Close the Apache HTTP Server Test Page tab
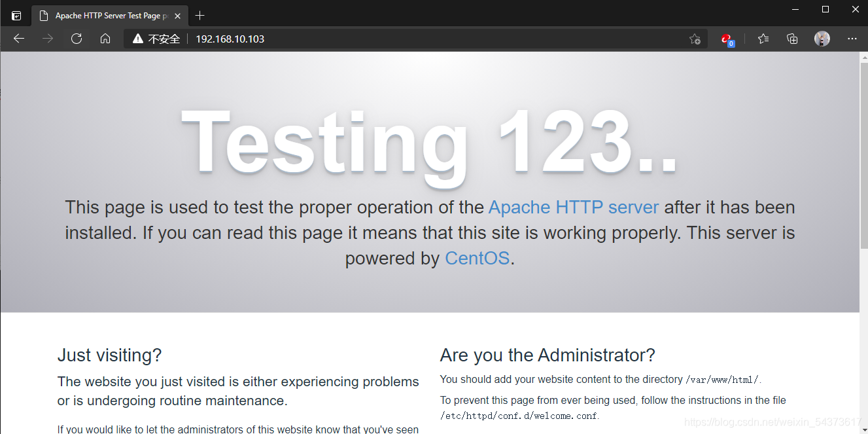The height and width of the screenshot is (434, 868). pos(177,16)
